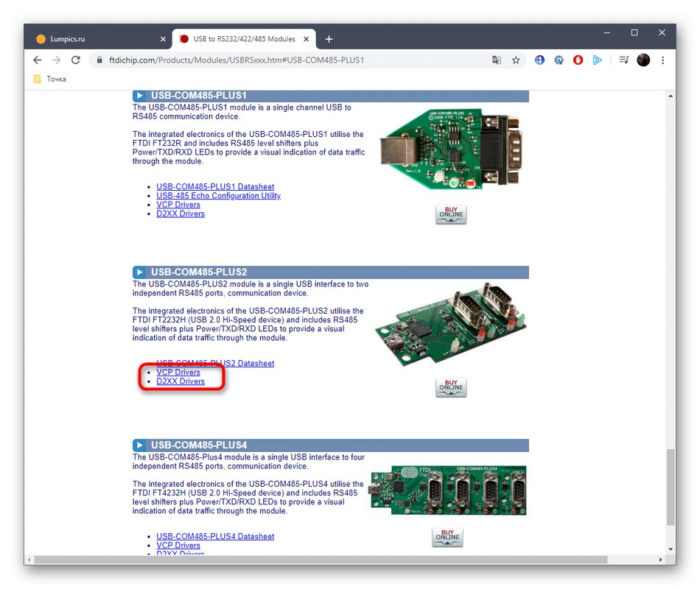The height and width of the screenshot is (589, 700).
Task: Click Buy Online for USB-COM485-PLUS2
Action: tap(451, 387)
